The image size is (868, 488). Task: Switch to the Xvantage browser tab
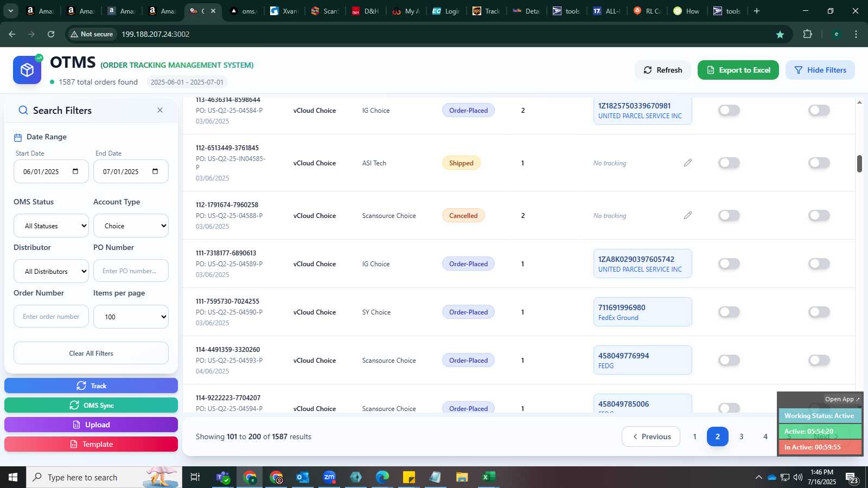284,11
